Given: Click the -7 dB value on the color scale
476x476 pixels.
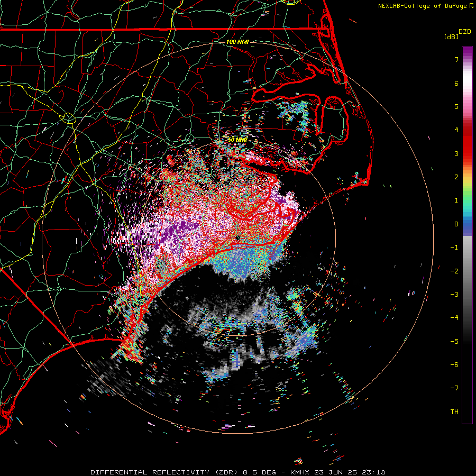Looking at the screenshot, I should click(454, 388).
